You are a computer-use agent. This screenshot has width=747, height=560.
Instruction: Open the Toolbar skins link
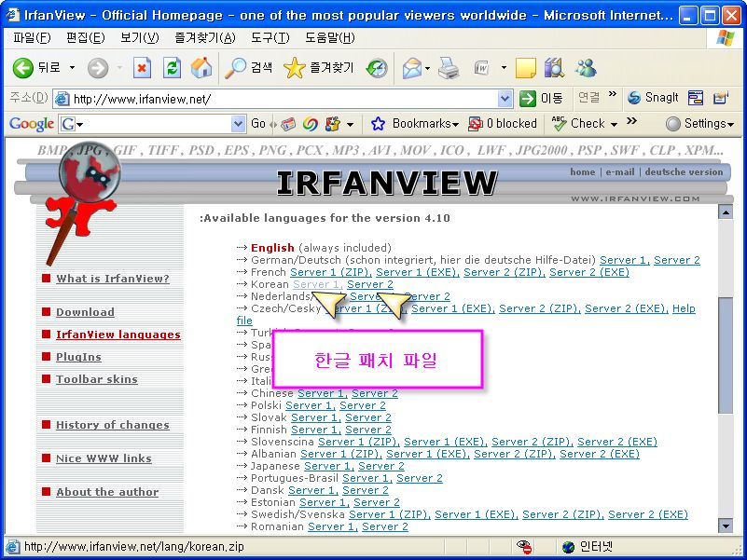97,379
